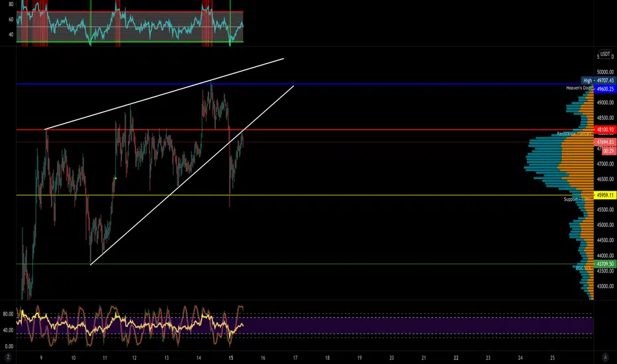The image size is (617, 364).
Task: Click the 47000.00 price axis tick
Action: (605, 163)
